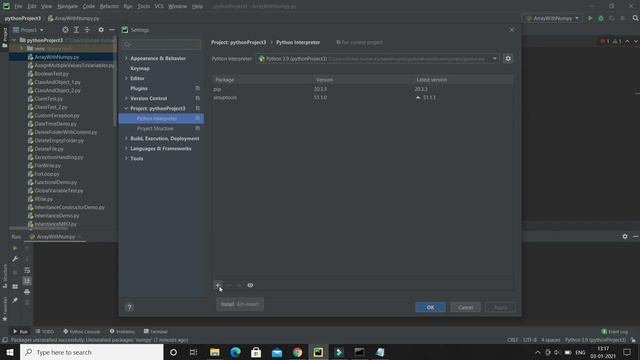Click the plus icon to install package

(218, 285)
